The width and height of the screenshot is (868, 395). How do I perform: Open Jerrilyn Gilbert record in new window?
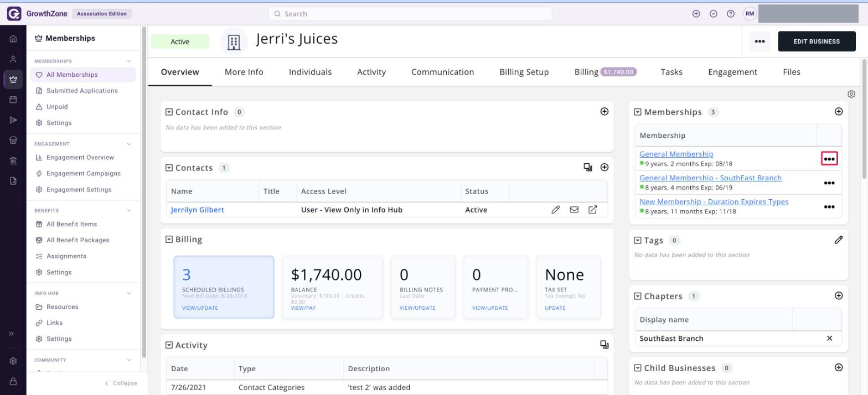pyautogui.click(x=592, y=210)
